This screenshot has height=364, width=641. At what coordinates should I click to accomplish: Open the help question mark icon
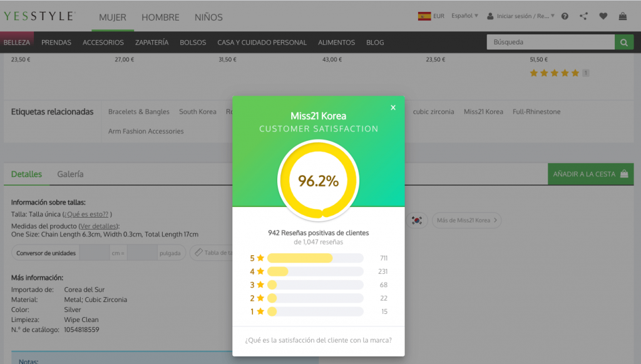click(565, 16)
